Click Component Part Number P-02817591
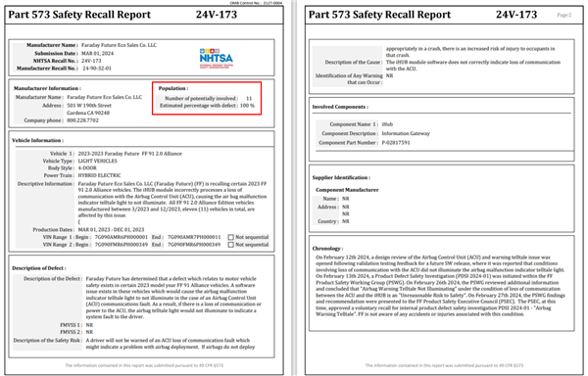 pyautogui.click(x=396, y=143)
